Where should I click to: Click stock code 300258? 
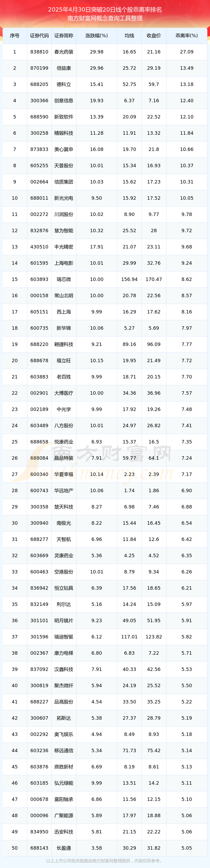[x=39, y=133]
